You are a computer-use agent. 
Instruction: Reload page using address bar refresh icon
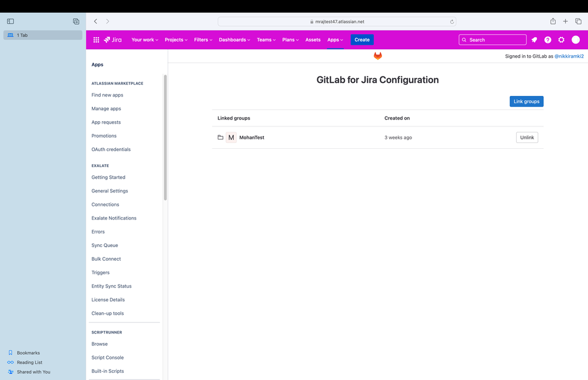452,22
